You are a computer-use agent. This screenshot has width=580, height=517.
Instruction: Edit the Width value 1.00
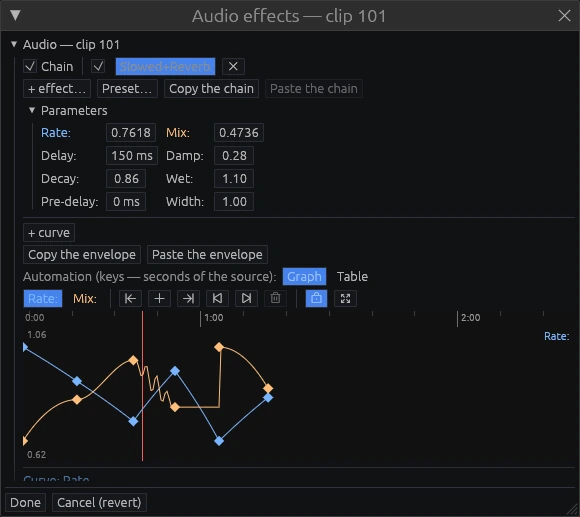234,202
